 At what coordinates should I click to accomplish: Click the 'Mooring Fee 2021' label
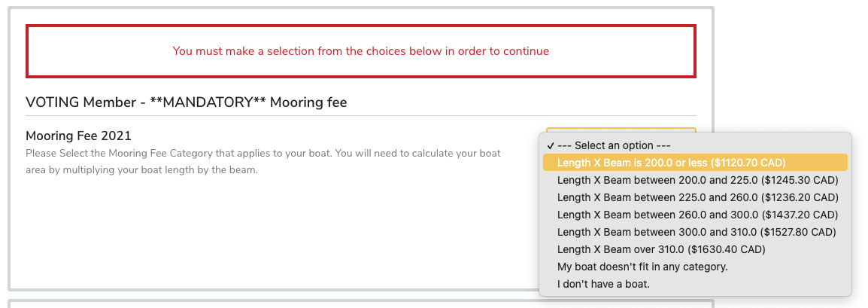78,136
